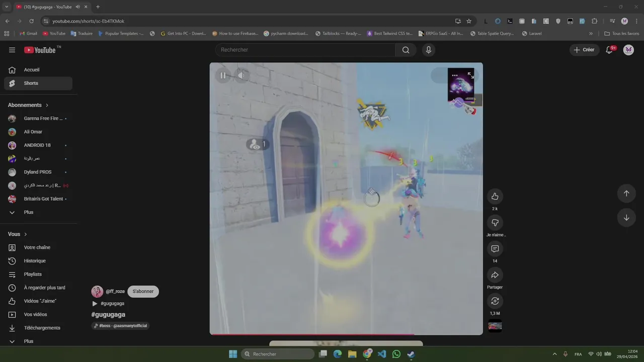
Task: Reload the page in Chrome
Action: (x=31, y=21)
